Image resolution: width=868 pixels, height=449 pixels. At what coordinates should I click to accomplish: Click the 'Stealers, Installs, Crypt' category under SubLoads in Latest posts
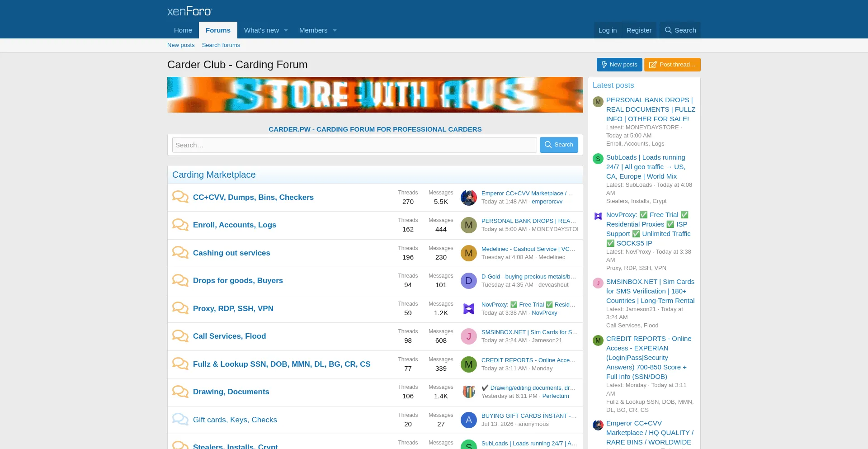[x=637, y=201]
